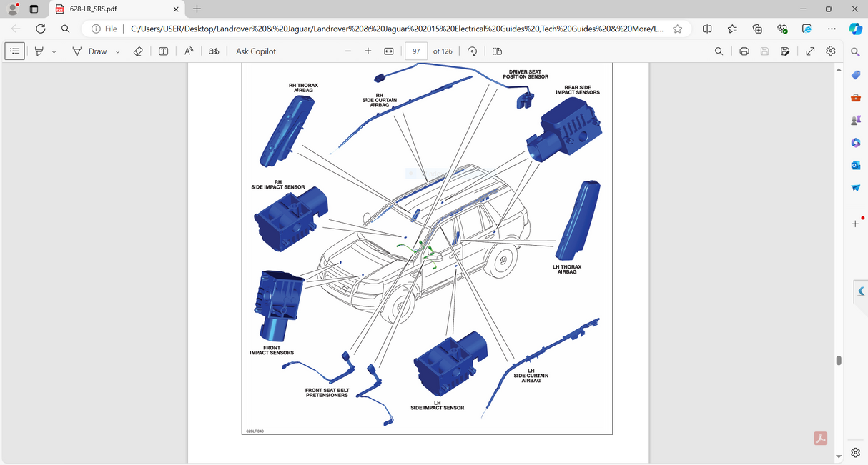Viewport: 868px width, 465px height.
Task: Activate the Draw pen tool
Action: click(77, 51)
